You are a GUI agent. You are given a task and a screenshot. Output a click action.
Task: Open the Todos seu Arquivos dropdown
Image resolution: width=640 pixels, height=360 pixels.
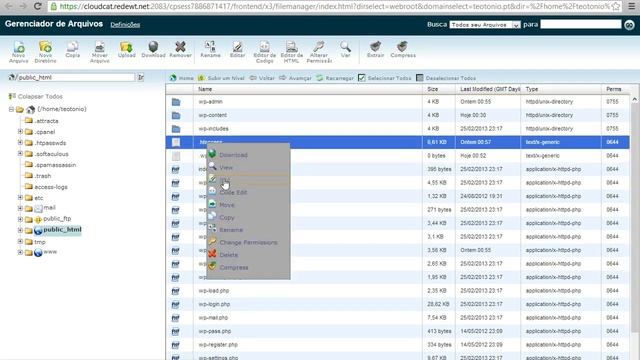485,25
